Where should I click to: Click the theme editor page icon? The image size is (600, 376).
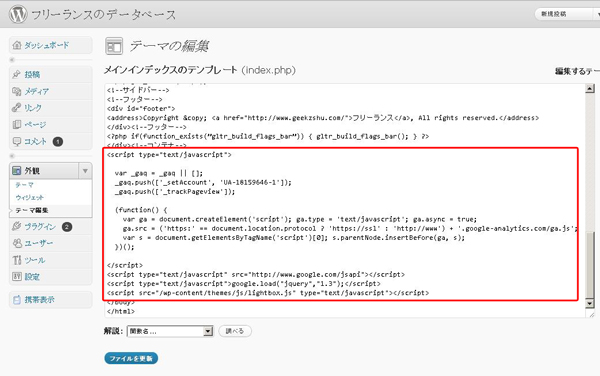tap(114, 46)
